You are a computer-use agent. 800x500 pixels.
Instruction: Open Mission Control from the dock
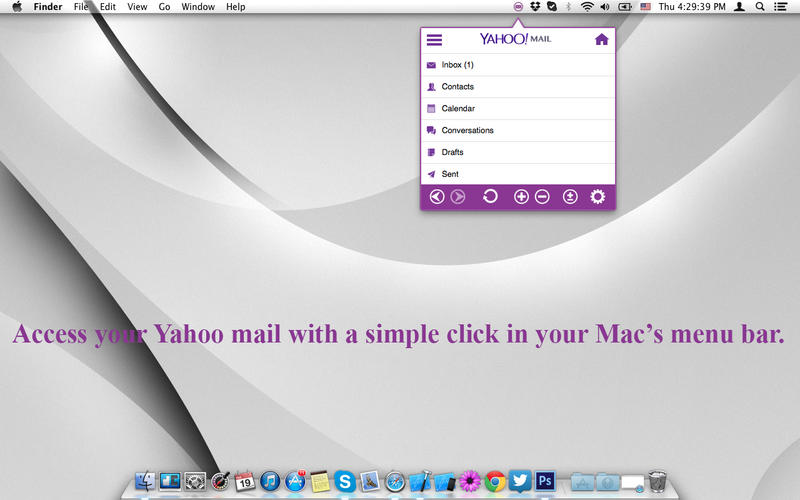[x=170, y=481]
